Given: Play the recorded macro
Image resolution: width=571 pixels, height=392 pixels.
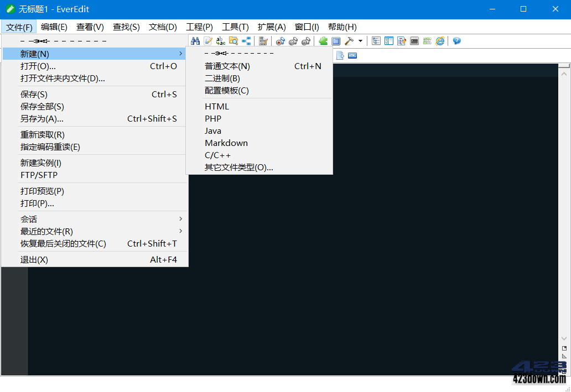Looking at the screenshot, I should click(x=293, y=41).
